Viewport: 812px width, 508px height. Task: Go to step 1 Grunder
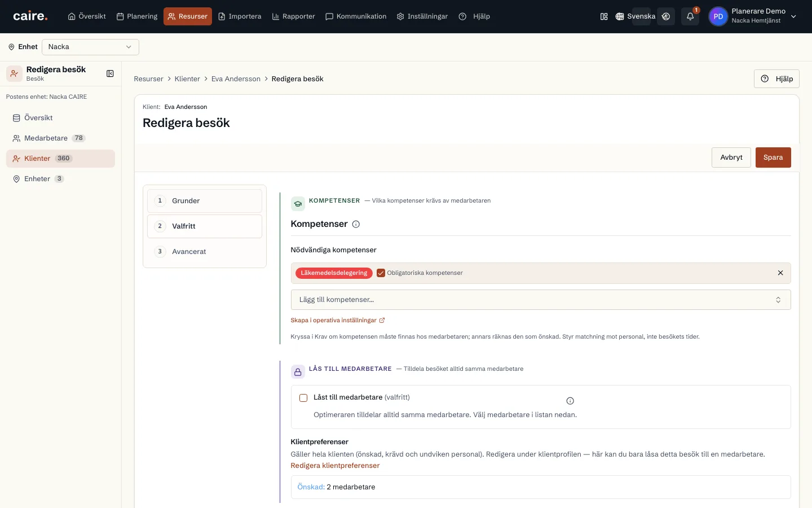205,201
